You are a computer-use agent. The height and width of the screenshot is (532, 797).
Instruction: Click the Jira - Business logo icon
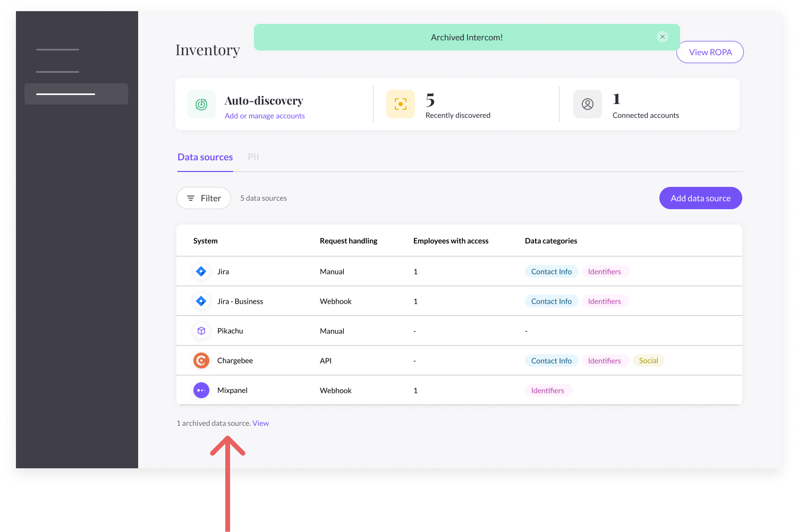click(x=201, y=301)
